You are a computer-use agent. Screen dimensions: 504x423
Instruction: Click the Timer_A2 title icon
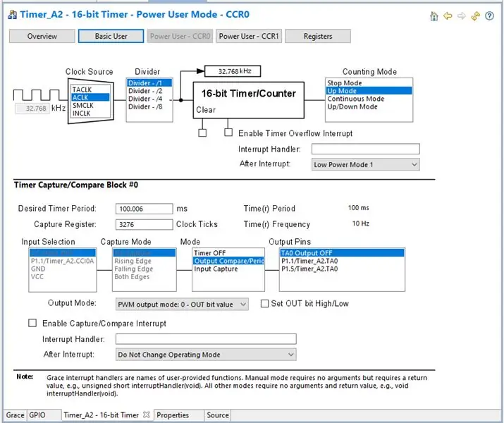12,15
